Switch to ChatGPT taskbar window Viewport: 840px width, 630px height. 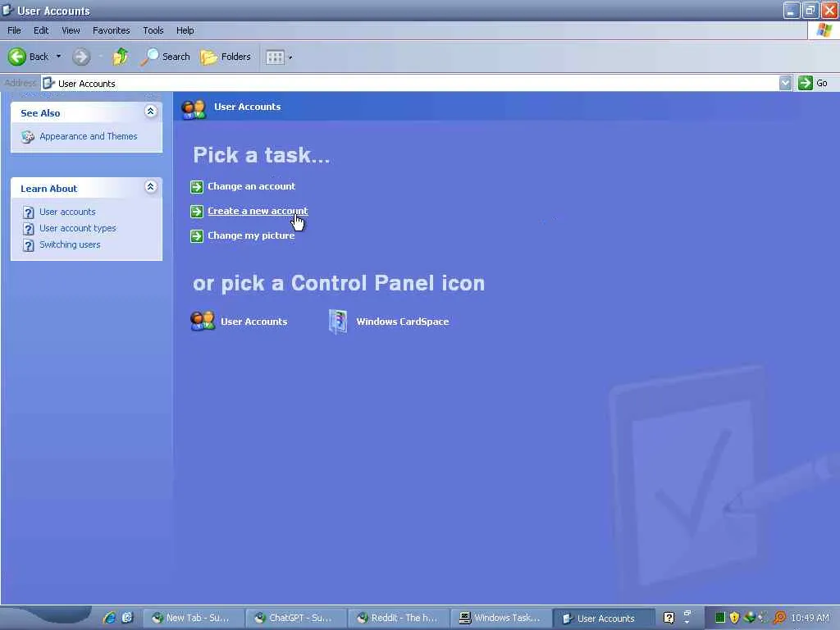(x=296, y=618)
